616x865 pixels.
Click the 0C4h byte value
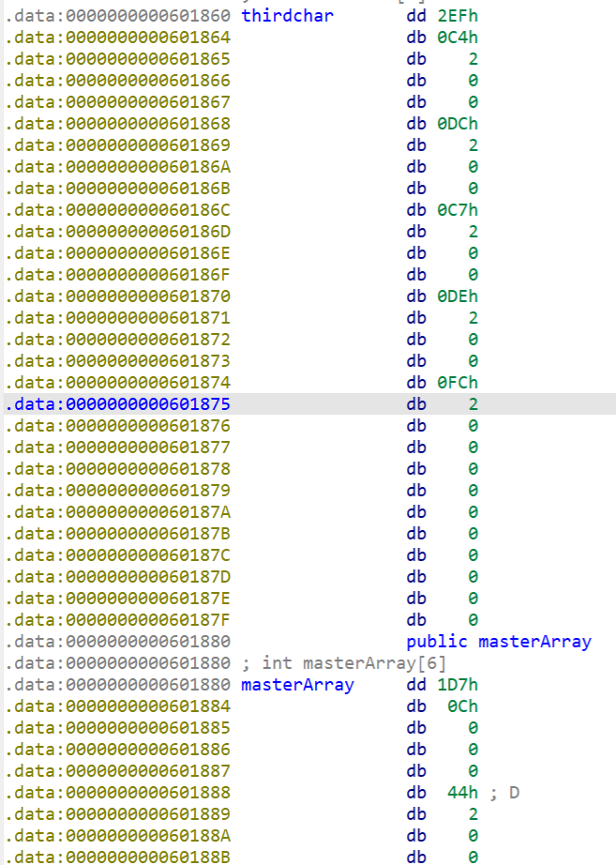[455, 38]
